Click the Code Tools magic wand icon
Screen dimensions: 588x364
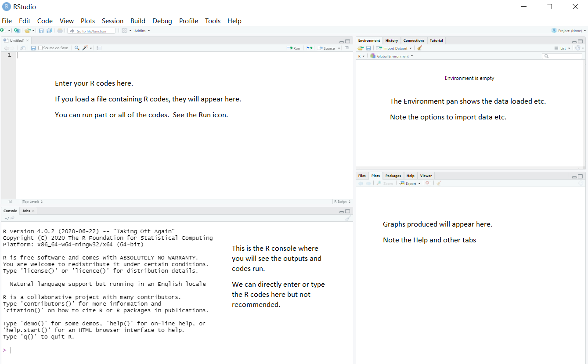pyautogui.click(x=85, y=48)
